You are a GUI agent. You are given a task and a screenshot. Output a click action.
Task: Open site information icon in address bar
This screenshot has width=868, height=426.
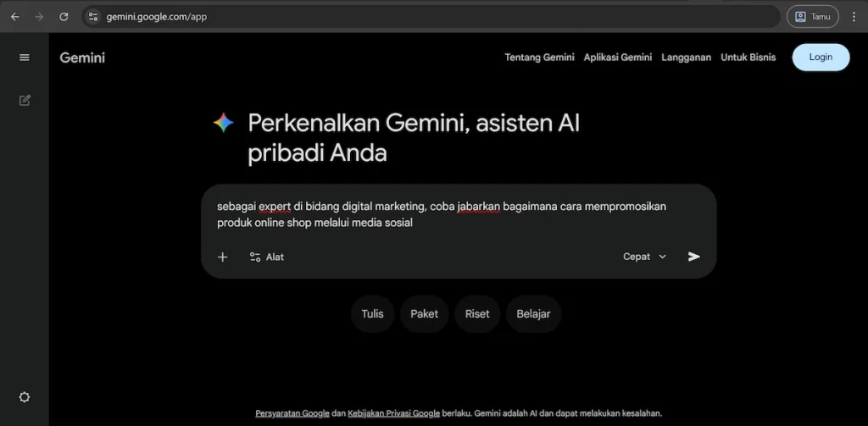[93, 17]
